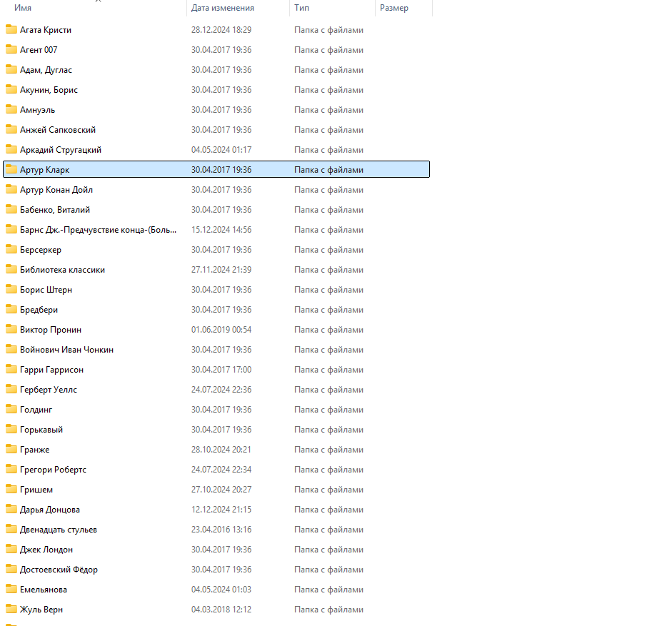Click the folder icon of Горькавый
The image size is (672, 626).
[x=11, y=429]
